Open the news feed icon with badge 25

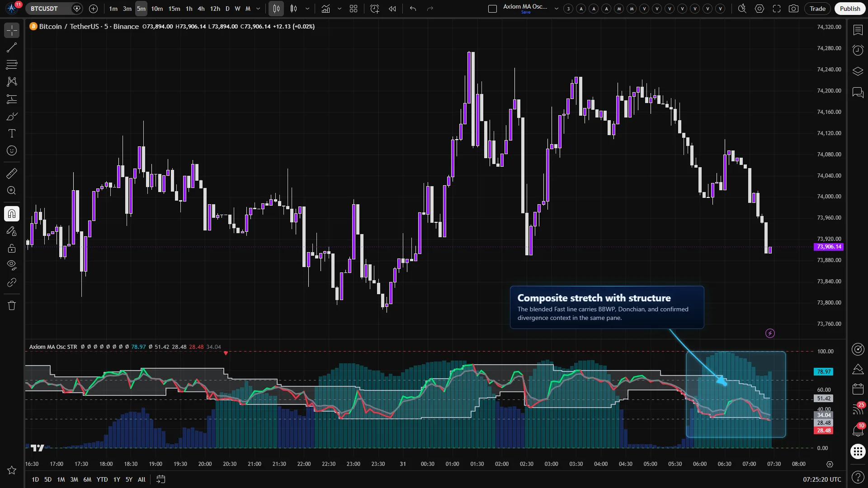(858, 409)
